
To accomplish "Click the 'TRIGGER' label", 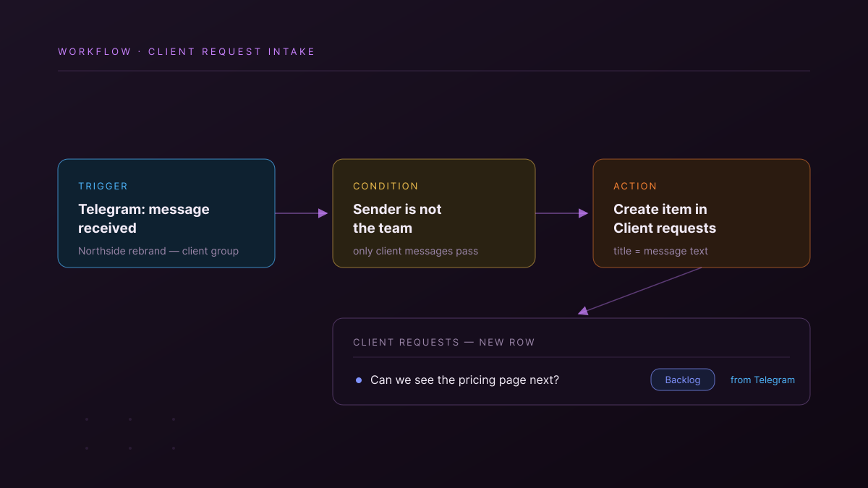I will tap(103, 186).
